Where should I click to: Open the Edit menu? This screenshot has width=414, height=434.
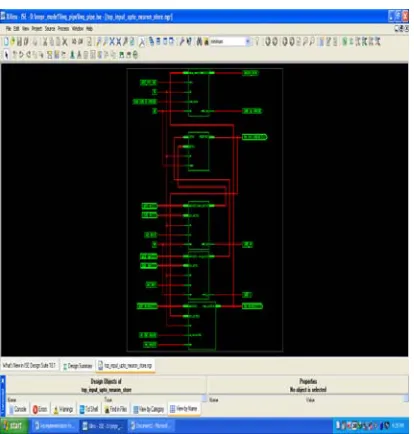click(16, 29)
